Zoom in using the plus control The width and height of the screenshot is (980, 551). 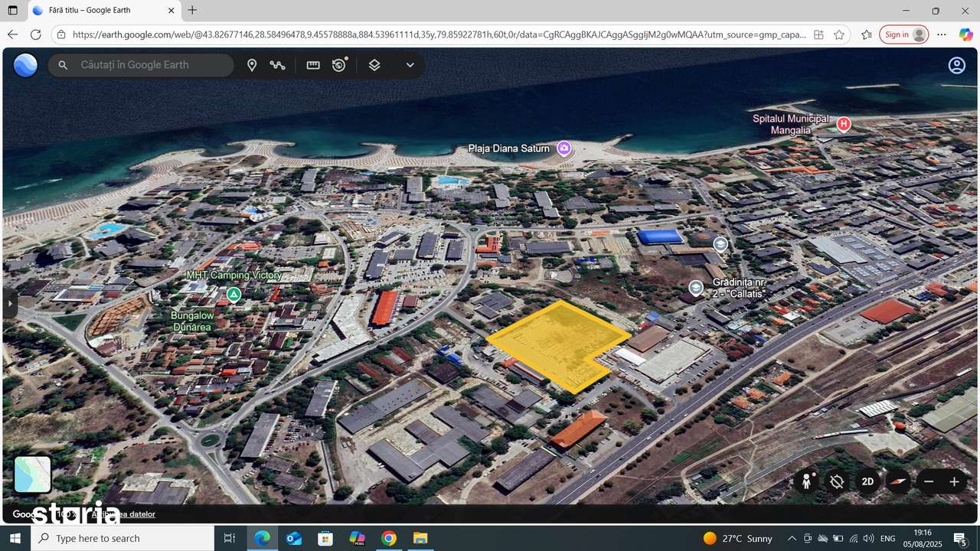(x=955, y=481)
